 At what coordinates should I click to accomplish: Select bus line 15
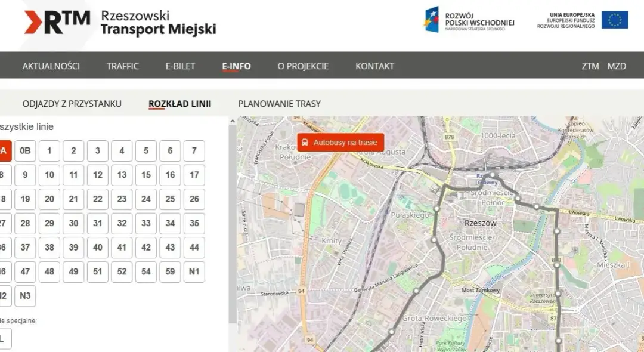pos(145,175)
